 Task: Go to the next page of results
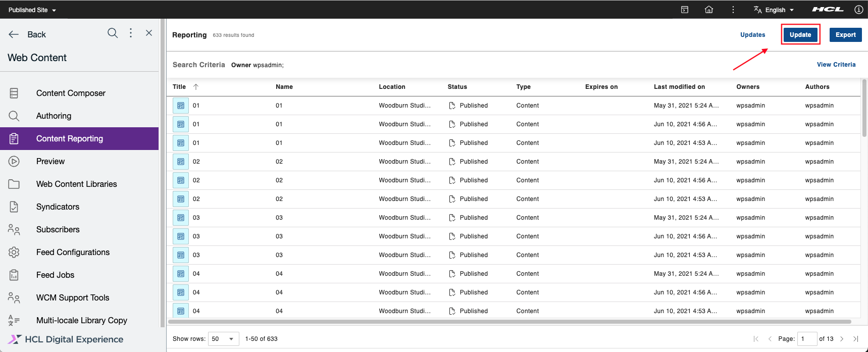click(x=842, y=339)
